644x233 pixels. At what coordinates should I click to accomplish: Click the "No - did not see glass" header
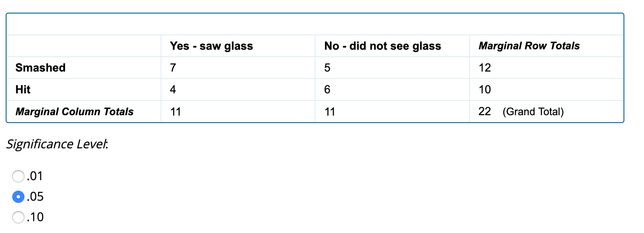[x=383, y=46]
